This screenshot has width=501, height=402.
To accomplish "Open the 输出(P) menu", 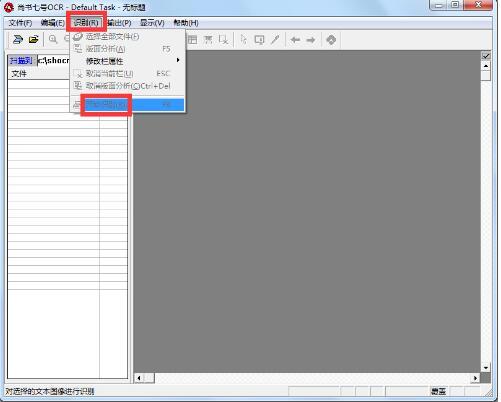I will [x=119, y=23].
